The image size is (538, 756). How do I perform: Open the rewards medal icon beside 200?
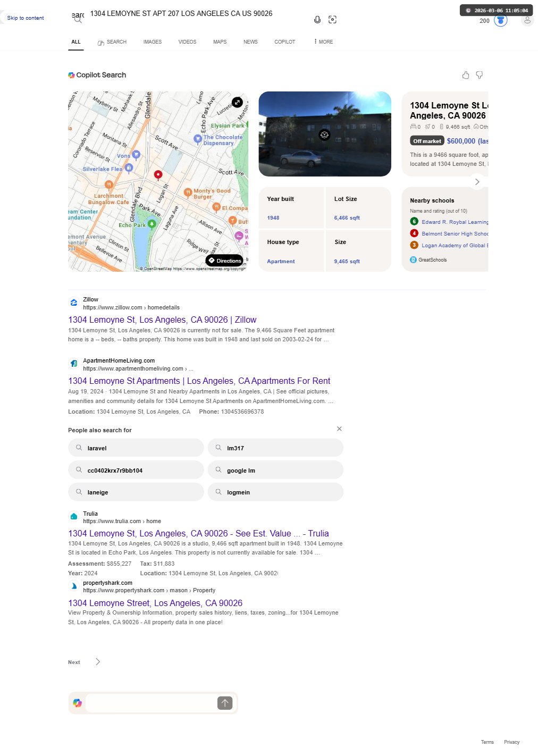501,21
